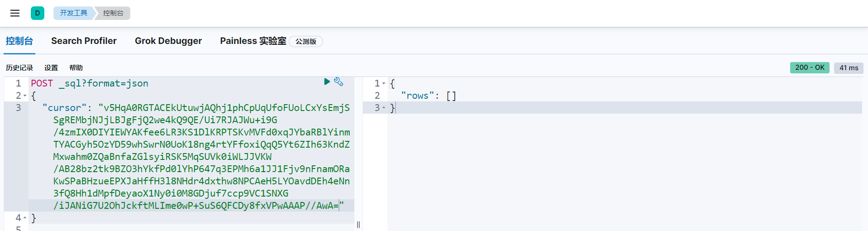Select the 控制台 tab under the header
This screenshot has width=868, height=231.
19,41
